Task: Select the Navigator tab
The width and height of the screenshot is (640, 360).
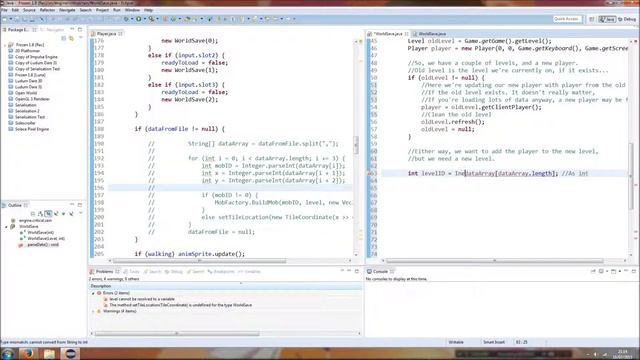Action: [x=52, y=30]
